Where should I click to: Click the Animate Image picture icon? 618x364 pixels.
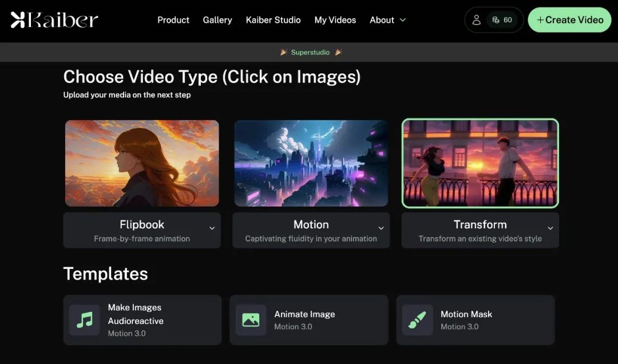click(x=251, y=320)
